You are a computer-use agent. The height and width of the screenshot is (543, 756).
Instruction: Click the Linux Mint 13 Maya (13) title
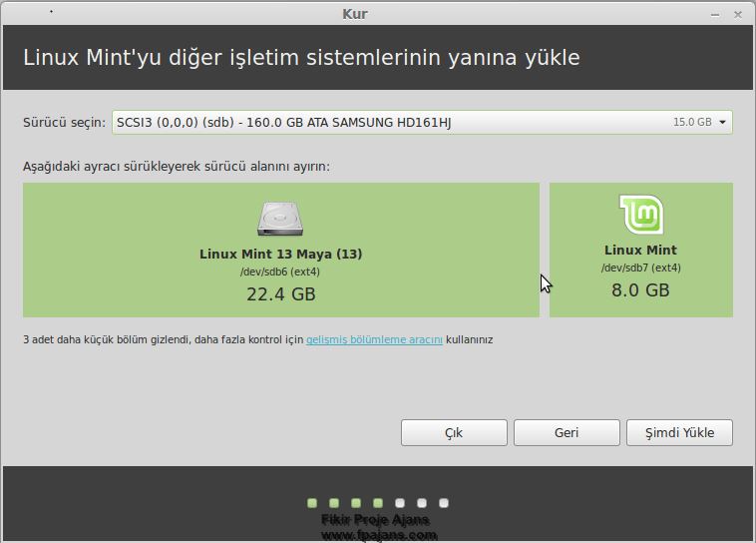click(x=280, y=254)
